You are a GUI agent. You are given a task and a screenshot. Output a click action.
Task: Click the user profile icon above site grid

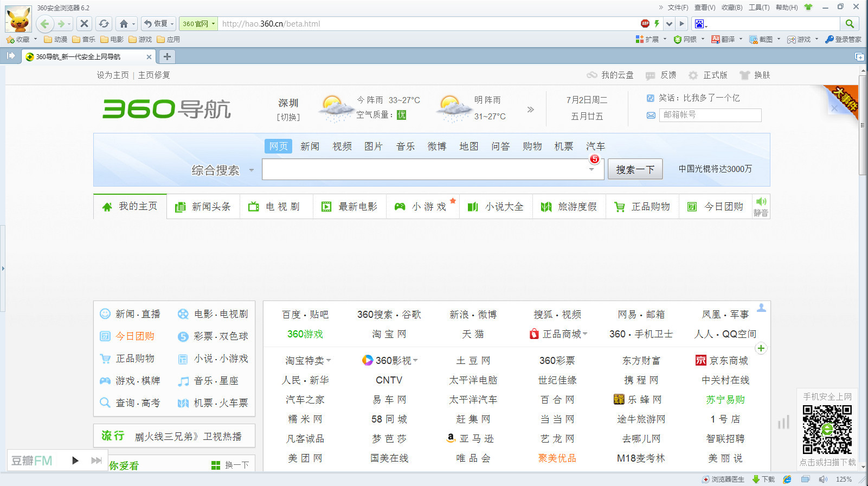[761, 308]
